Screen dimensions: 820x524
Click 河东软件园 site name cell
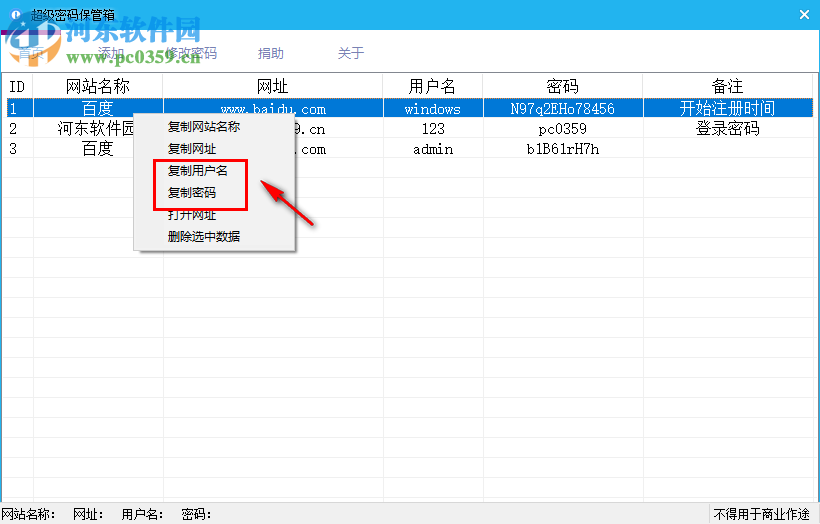[96, 129]
